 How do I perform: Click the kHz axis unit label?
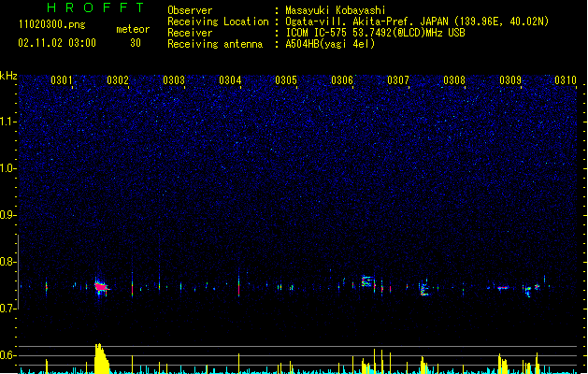8,76
